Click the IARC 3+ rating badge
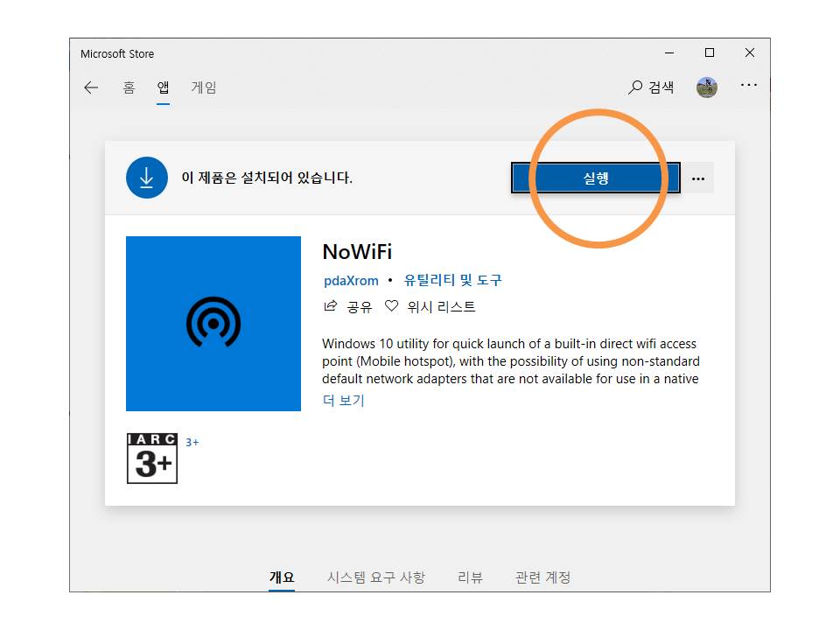 [x=152, y=458]
